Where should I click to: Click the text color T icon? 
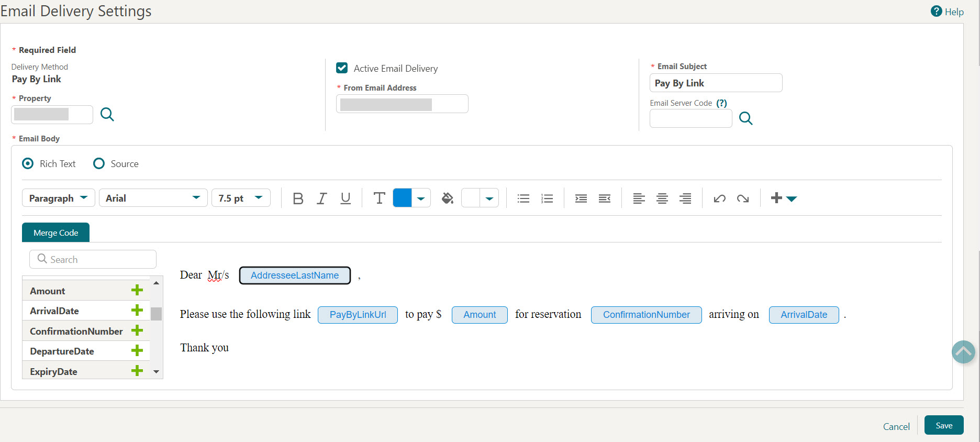[380, 198]
